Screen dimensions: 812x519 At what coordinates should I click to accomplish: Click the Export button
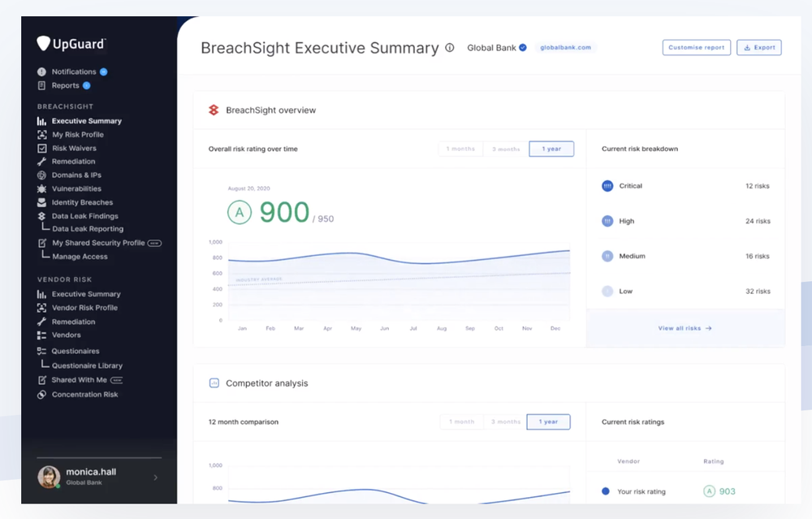coord(759,48)
